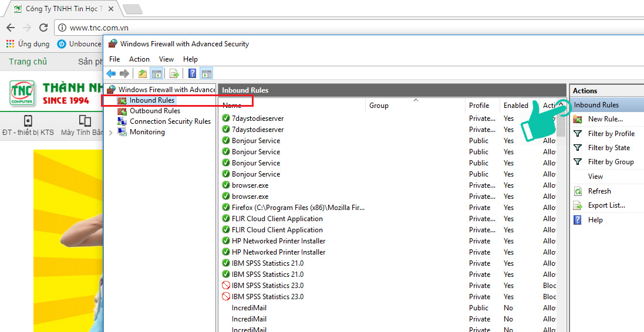644x332 pixels.
Task: Open ĐT - thiết bị KTS category on website
Action: 28,126
